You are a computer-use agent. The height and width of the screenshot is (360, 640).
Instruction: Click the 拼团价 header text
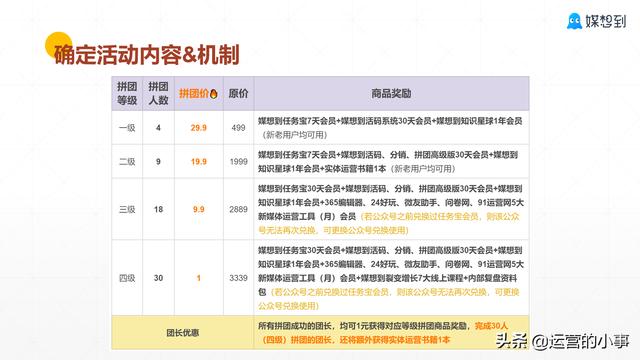coord(194,93)
